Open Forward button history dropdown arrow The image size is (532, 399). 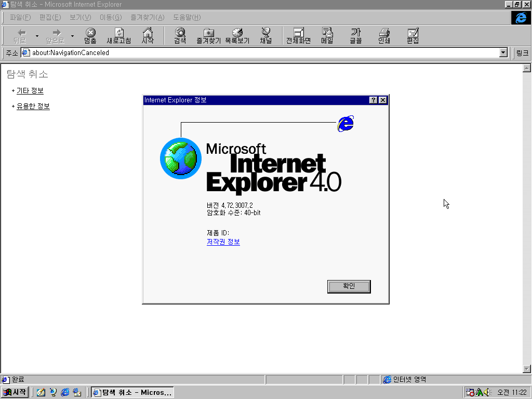(72, 36)
